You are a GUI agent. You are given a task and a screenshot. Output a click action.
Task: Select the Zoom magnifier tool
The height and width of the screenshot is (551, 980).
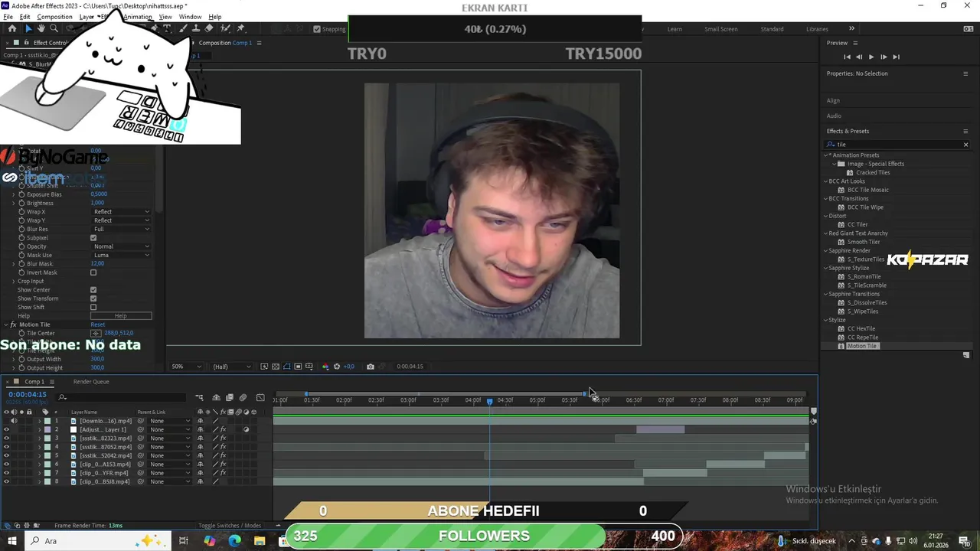tap(54, 29)
